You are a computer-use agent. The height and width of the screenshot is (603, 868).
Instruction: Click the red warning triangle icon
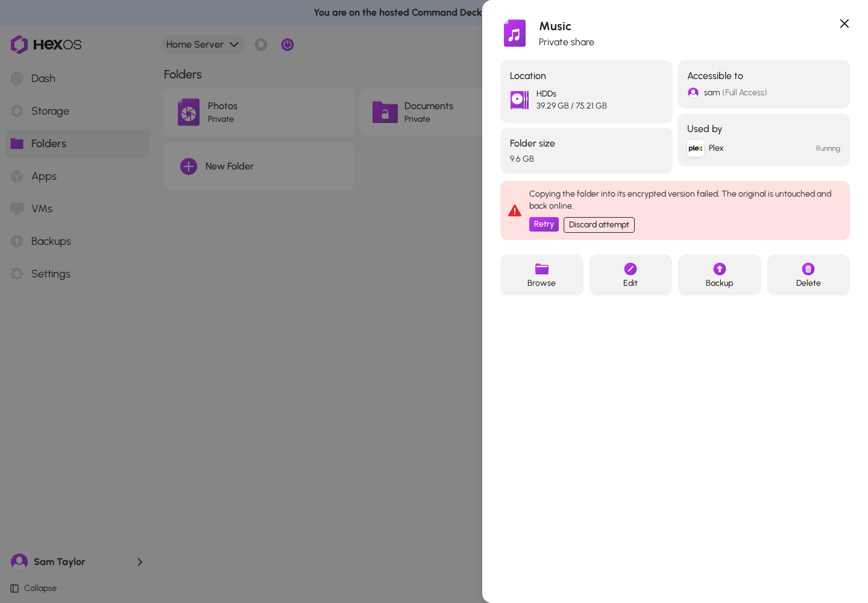pyautogui.click(x=515, y=210)
